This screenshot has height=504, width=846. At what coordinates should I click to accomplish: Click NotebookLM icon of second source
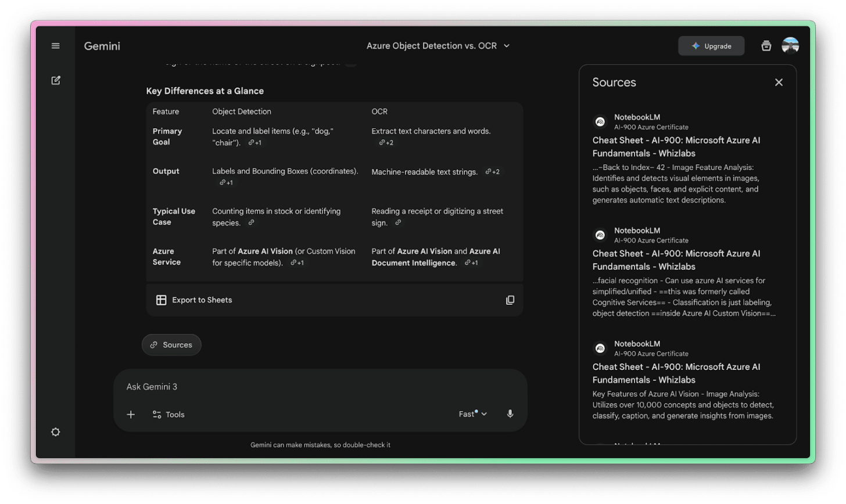(600, 235)
